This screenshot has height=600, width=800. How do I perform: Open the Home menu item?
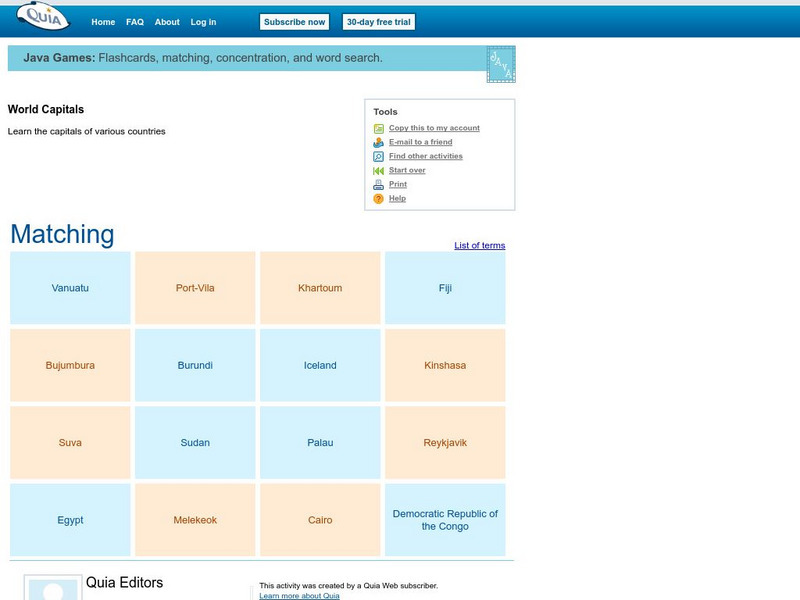[103, 22]
